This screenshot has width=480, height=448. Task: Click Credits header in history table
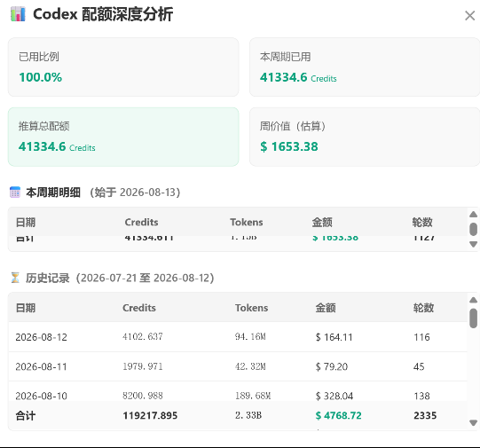[139, 308]
